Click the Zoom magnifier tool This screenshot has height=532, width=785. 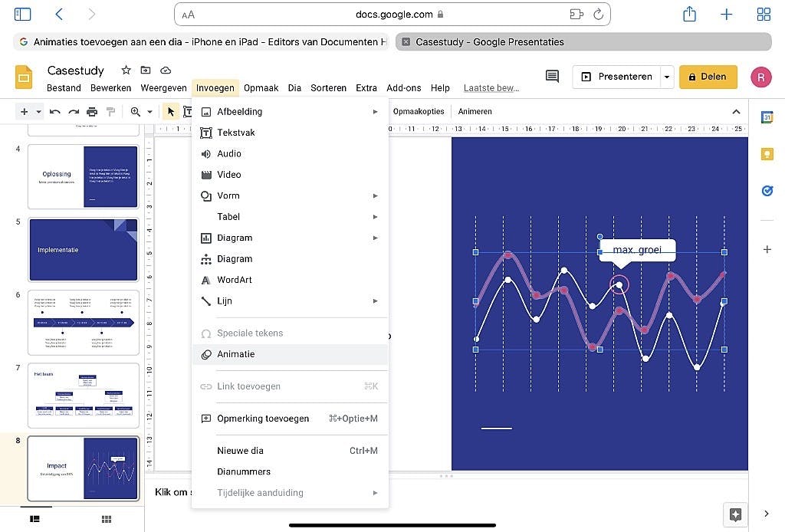click(x=135, y=112)
